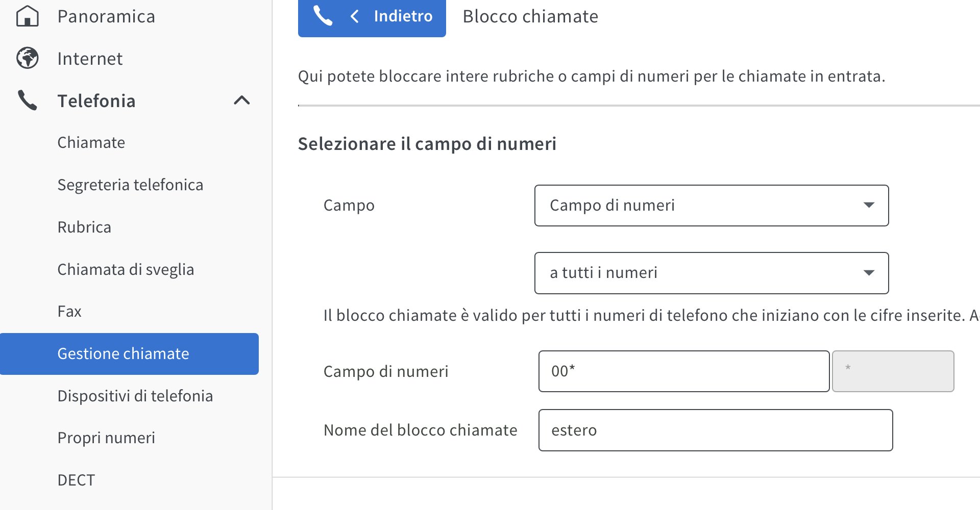Screen dimensions: 980x510
Task: Open Dispositivi di telefonia
Action: coord(135,396)
